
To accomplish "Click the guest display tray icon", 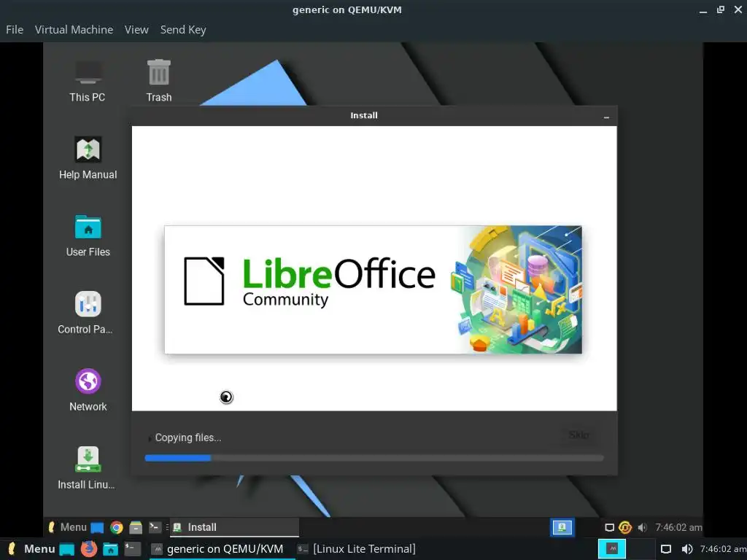I will [609, 528].
